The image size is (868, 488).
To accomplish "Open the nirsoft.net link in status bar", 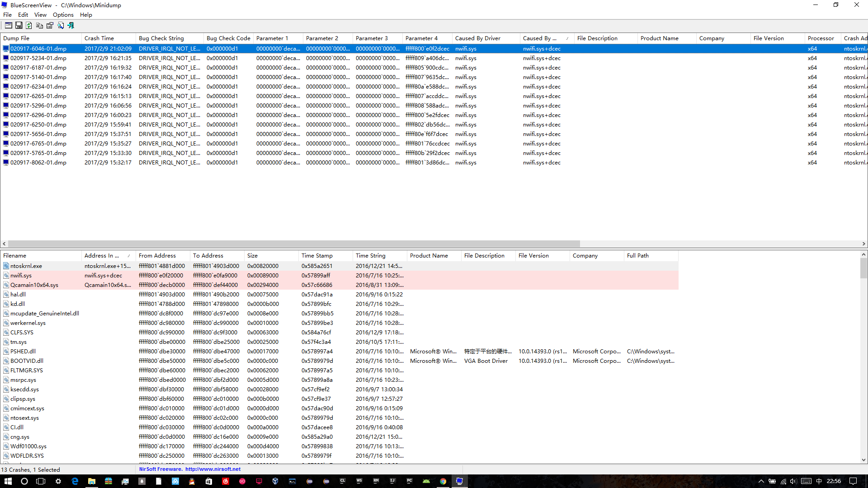I will (x=212, y=469).
